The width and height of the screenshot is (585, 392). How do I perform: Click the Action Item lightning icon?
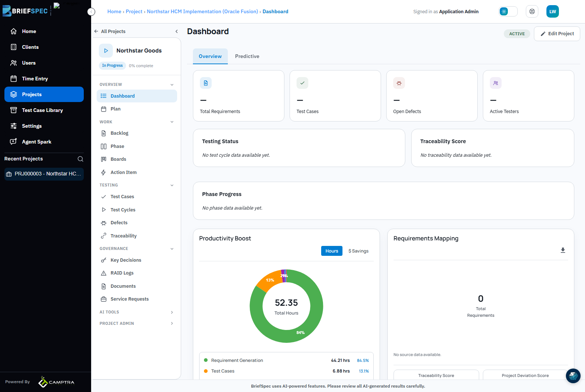(104, 173)
